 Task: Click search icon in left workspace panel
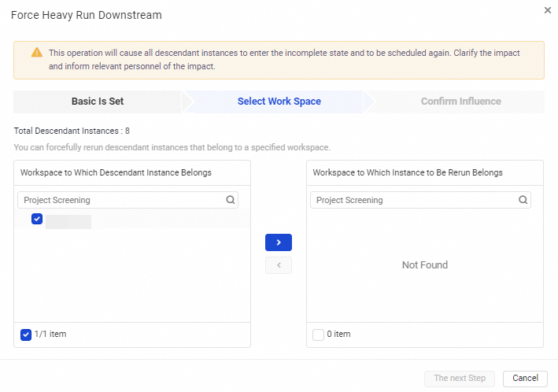pyautogui.click(x=231, y=200)
